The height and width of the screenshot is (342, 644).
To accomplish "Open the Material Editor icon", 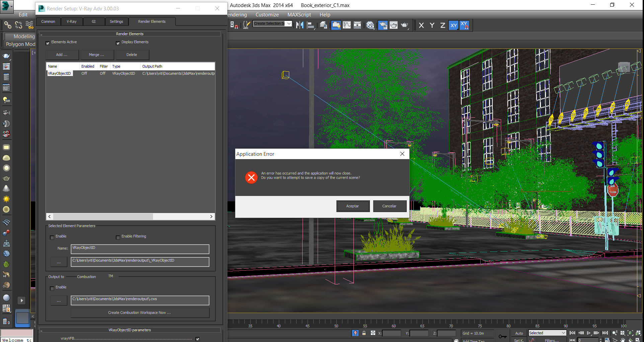I will (370, 25).
